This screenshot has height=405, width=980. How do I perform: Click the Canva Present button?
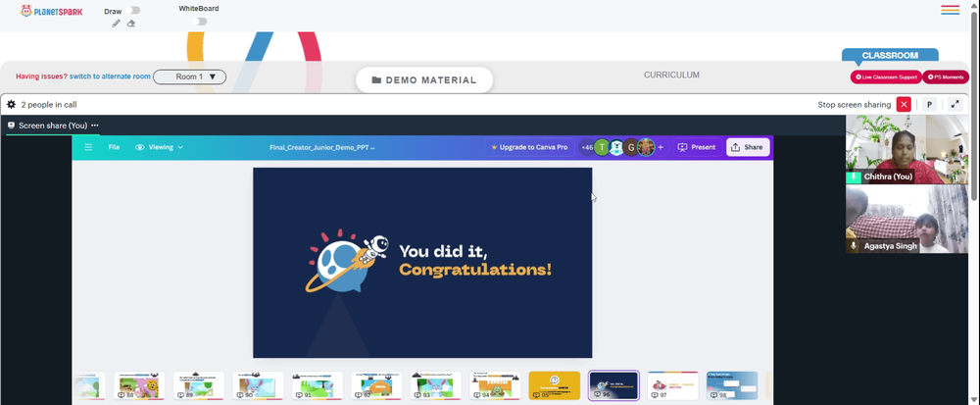(697, 147)
